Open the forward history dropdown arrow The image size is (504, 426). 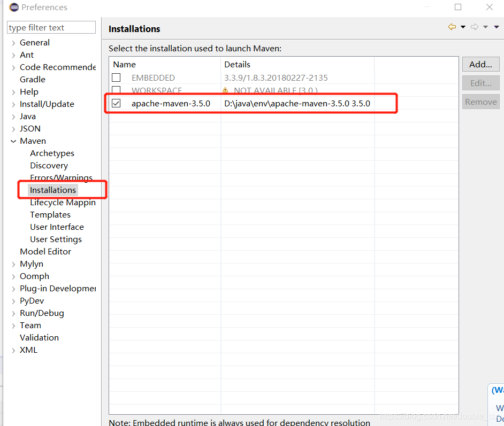485,27
